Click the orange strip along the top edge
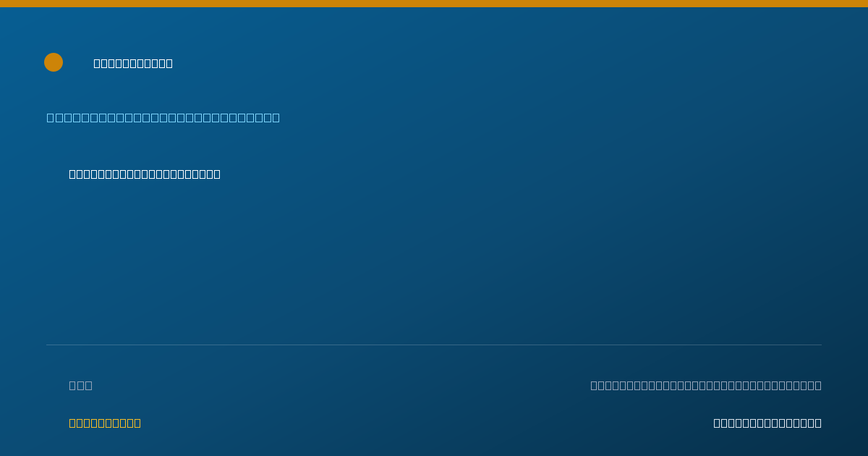This screenshot has height=456, width=868. pos(434,4)
